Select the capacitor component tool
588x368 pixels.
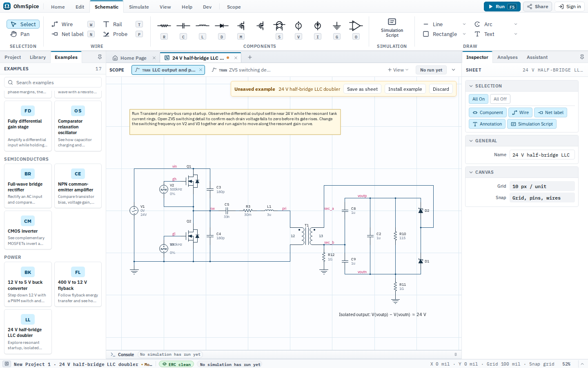[x=183, y=26]
